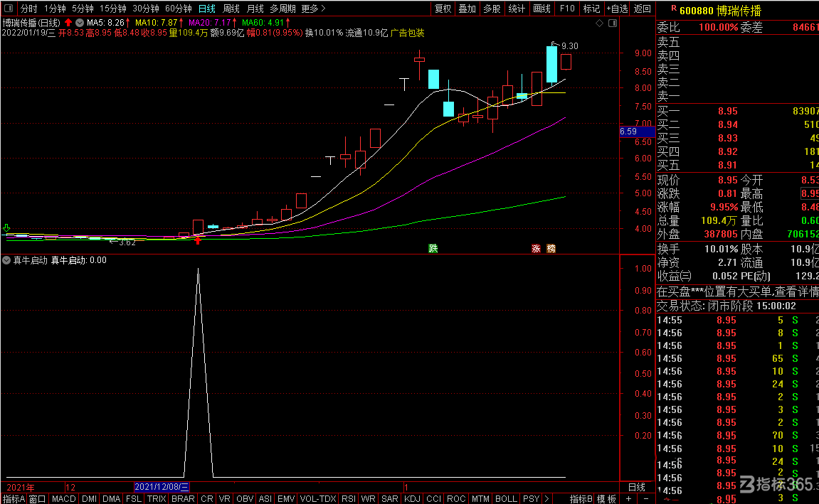Click 返回 to go back
Viewport: 819px width, 504px height.
642,9
